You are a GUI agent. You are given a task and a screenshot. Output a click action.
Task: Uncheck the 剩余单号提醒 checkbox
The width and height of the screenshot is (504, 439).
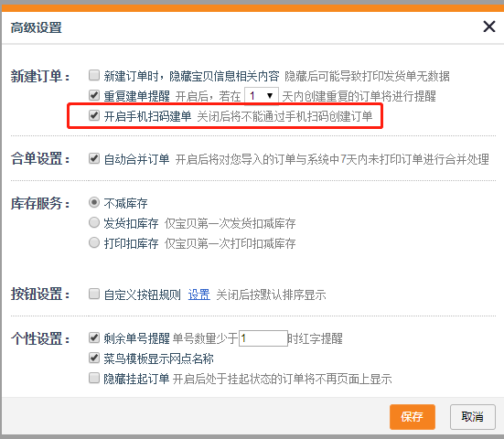point(94,337)
